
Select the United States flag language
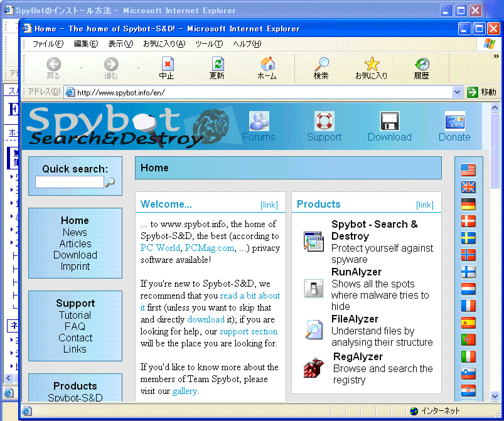point(468,169)
